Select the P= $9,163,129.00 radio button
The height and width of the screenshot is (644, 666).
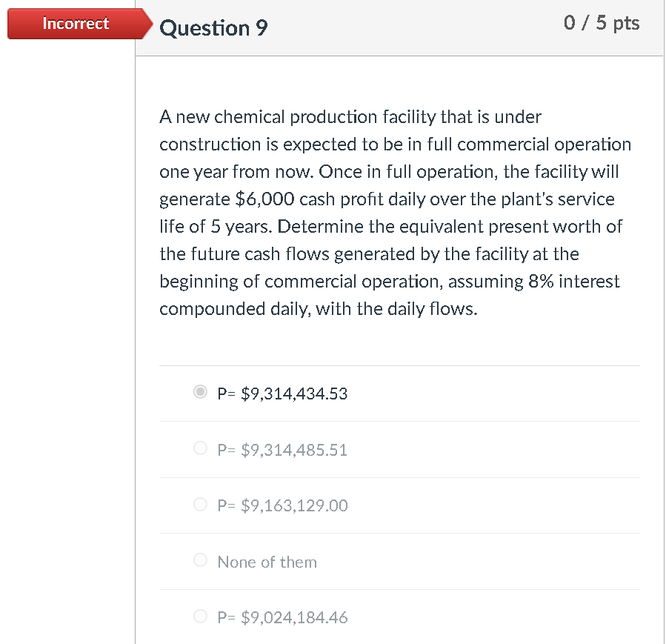pyautogui.click(x=200, y=504)
